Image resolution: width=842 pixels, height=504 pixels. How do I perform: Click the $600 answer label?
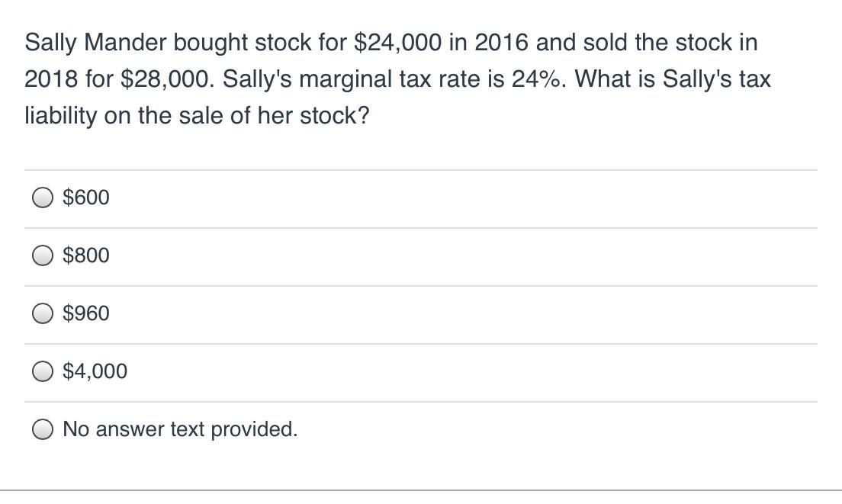click(x=86, y=197)
